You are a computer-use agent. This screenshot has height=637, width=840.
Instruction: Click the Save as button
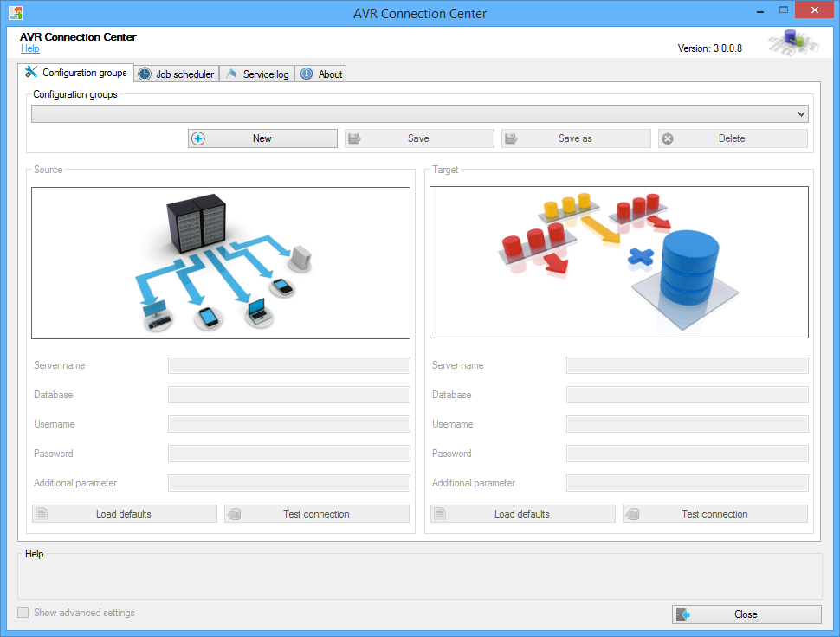[x=576, y=138]
